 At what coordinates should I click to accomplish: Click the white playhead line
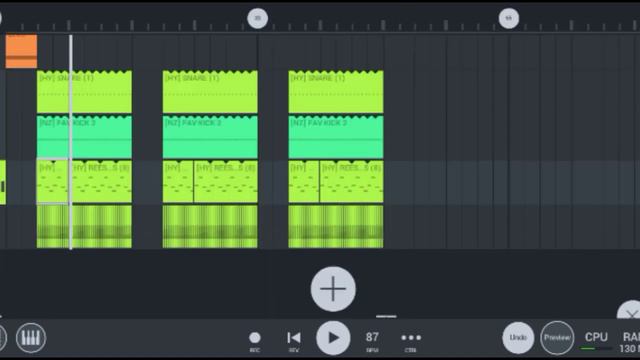[71, 142]
